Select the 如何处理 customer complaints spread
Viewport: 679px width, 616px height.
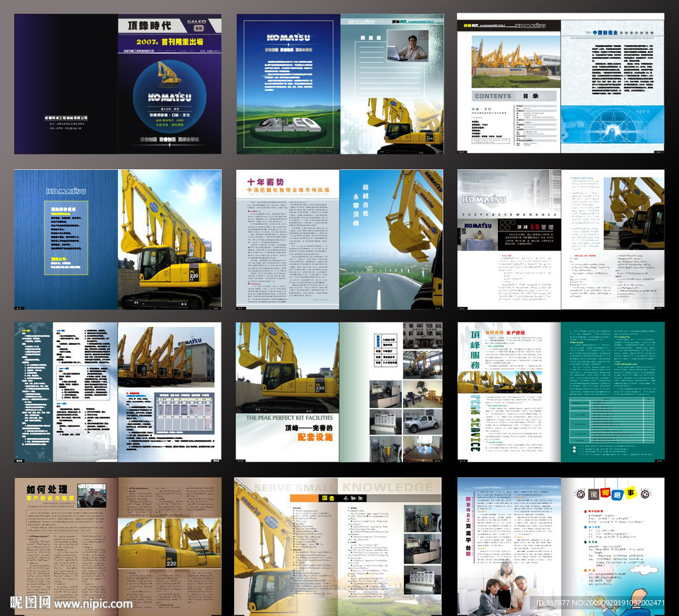click(118, 546)
